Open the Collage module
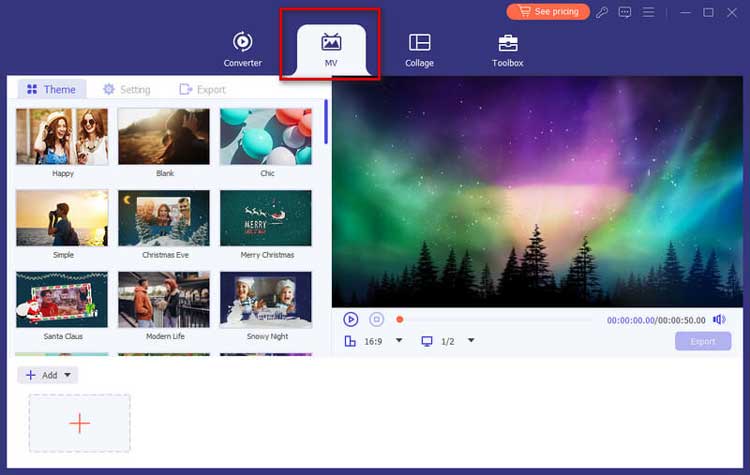This screenshot has height=475, width=750. (419, 50)
